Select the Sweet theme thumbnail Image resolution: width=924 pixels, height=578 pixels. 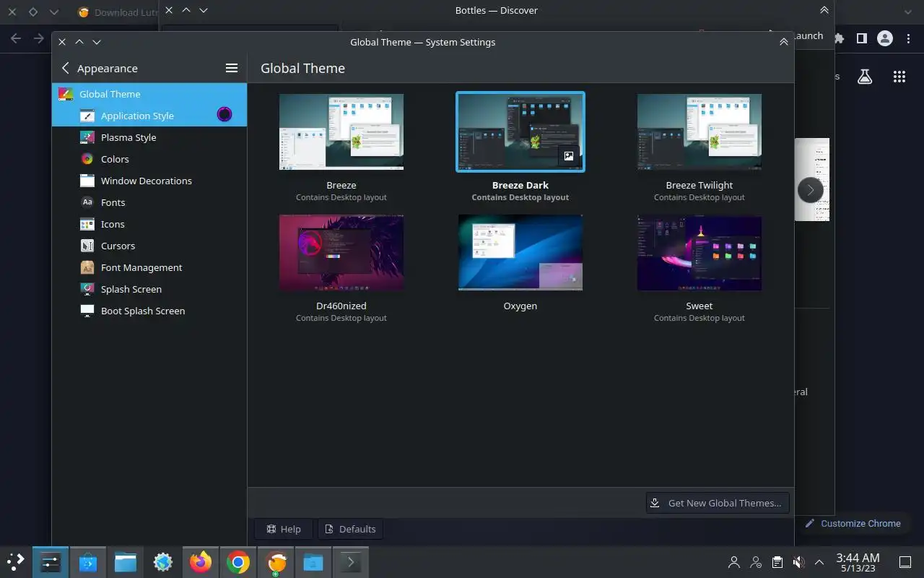click(699, 252)
